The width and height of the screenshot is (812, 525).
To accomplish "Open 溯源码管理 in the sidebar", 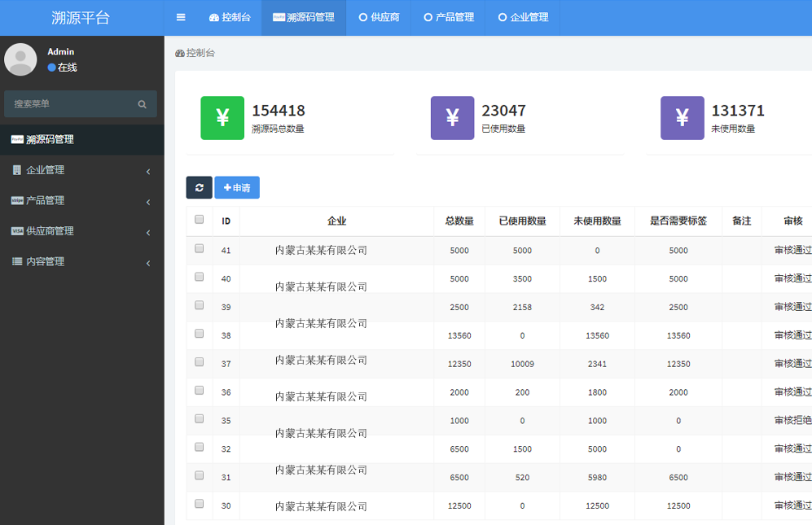I will (x=81, y=140).
